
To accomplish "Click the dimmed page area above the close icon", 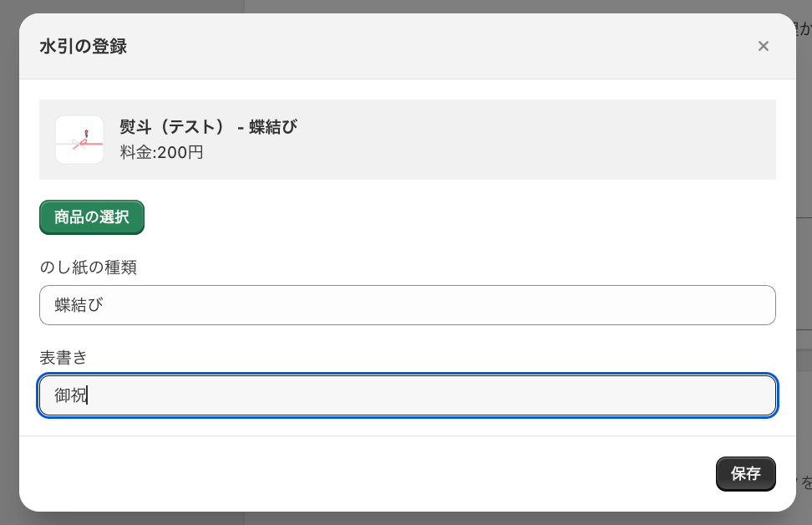I will [x=763, y=6].
